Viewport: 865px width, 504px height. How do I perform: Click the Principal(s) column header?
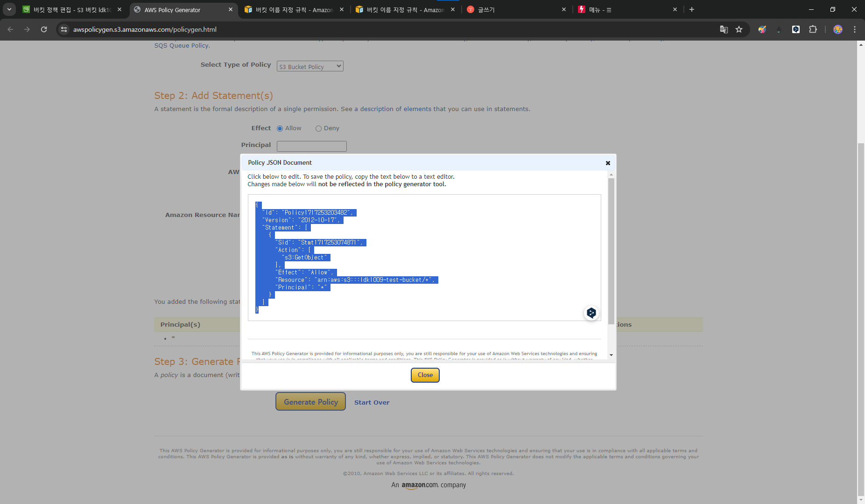180,325
